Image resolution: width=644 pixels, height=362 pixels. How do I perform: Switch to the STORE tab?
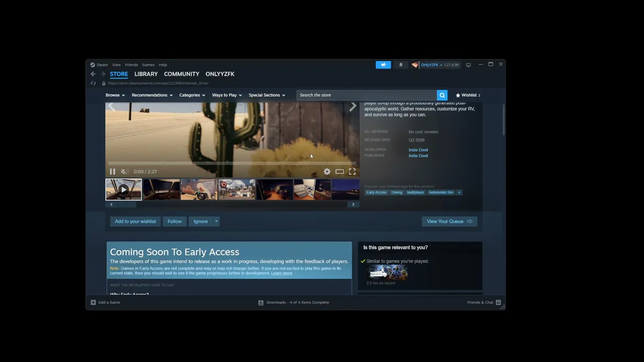[119, 74]
